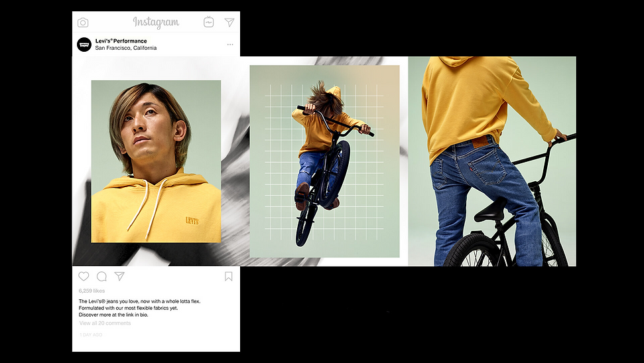
Task: Open the Levi's profile avatar
Action: point(84,44)
